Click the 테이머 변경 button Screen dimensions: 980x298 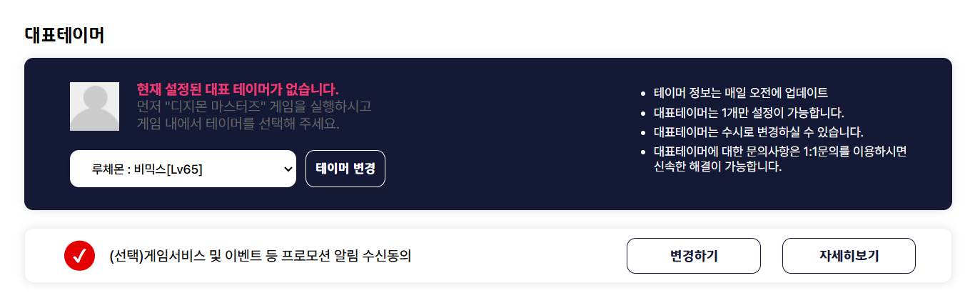(345, 169)
